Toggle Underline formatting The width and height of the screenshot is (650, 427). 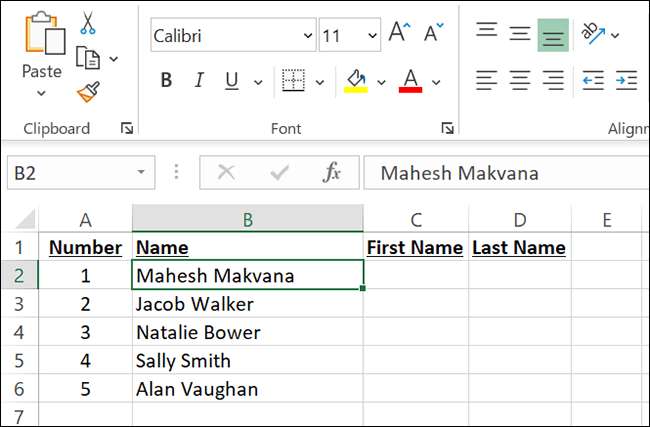coord(231,81)
